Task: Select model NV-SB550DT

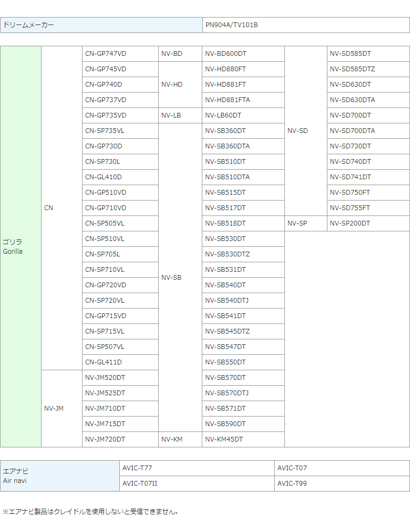Action: point(243,362)
